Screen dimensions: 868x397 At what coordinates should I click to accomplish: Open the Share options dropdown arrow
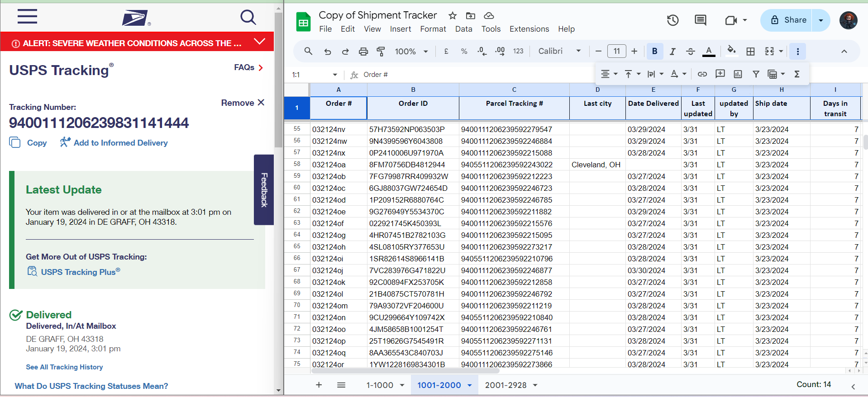pyautogui.click(x=821, y=20)
